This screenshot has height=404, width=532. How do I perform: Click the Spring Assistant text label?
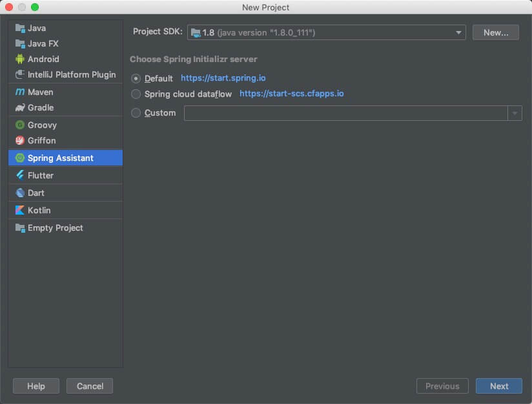coord(61,158)
